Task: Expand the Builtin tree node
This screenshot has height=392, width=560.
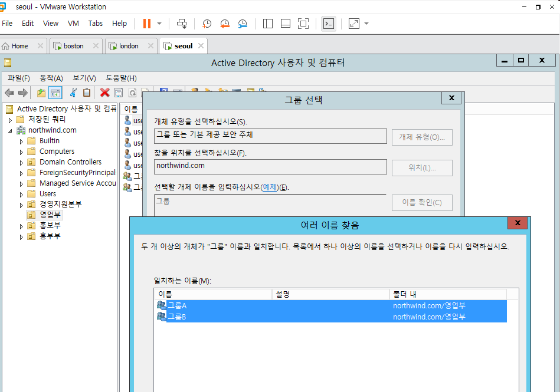Action: 21,141
